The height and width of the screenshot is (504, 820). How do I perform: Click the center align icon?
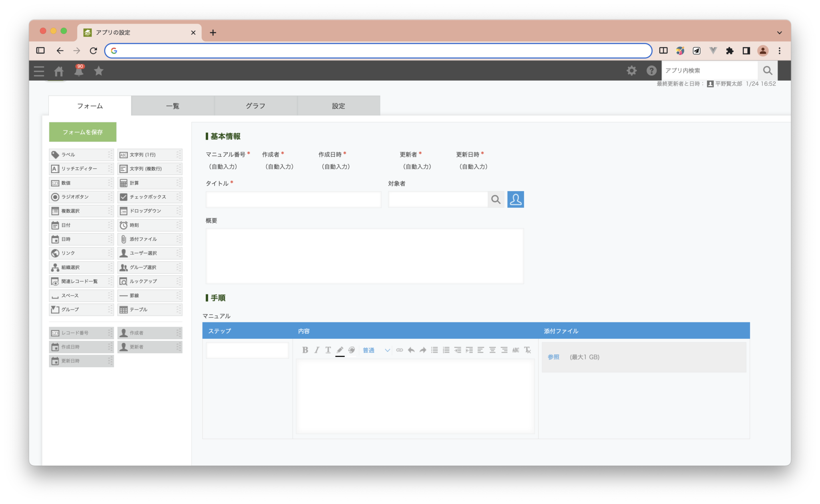pyautogui.click(x=492, y=350)
